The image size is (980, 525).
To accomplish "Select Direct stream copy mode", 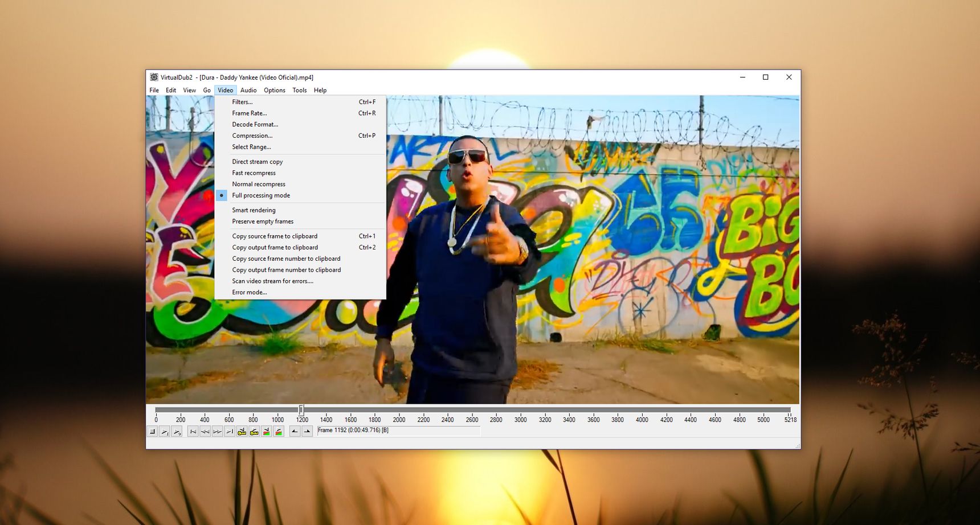I will 300,162.
